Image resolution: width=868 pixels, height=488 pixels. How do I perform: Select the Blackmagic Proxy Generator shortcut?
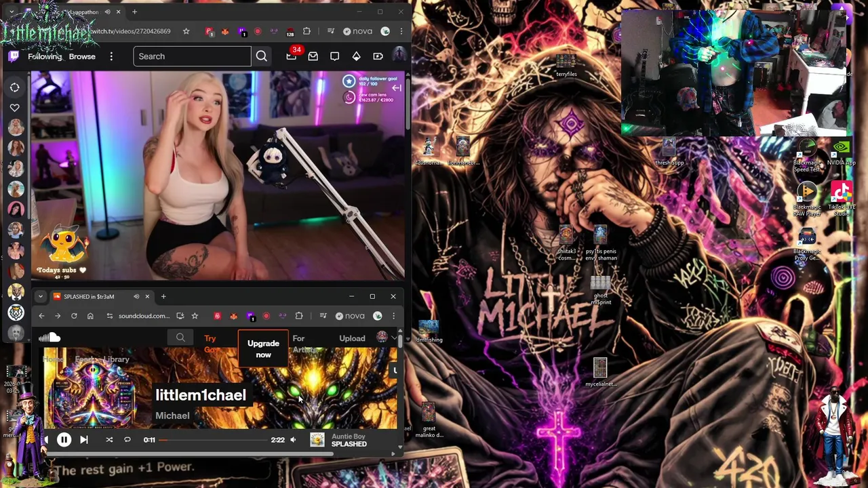pyautogui.click(x=806, y=245)
